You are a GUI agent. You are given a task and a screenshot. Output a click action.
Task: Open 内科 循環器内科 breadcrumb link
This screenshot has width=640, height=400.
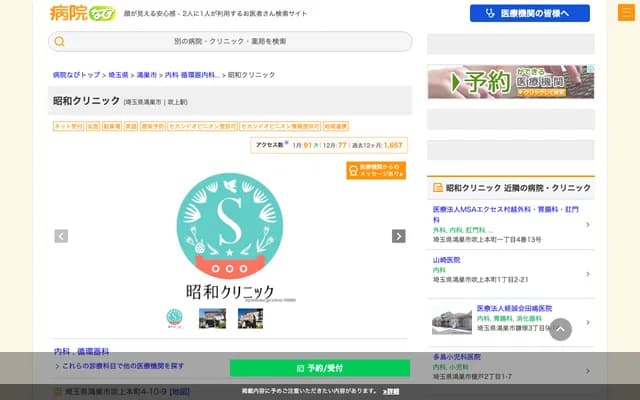click(192, 75)
